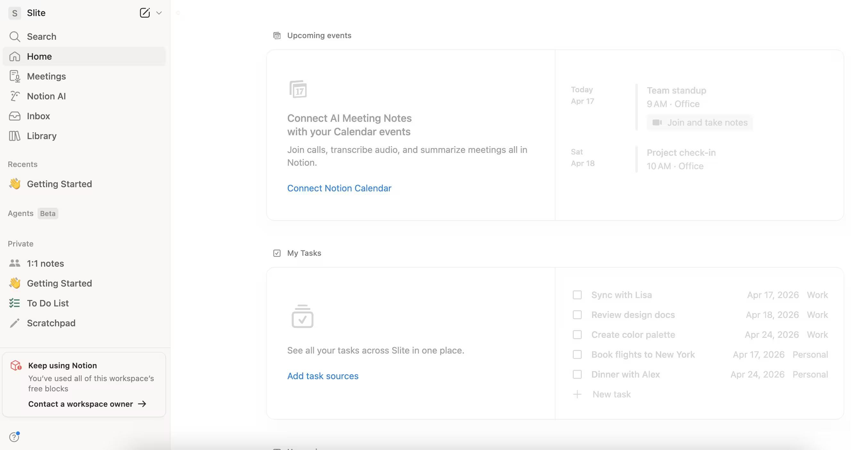Click the Home house icon
This screenshot has width=868, height=450.
click(x=14, y=56)
